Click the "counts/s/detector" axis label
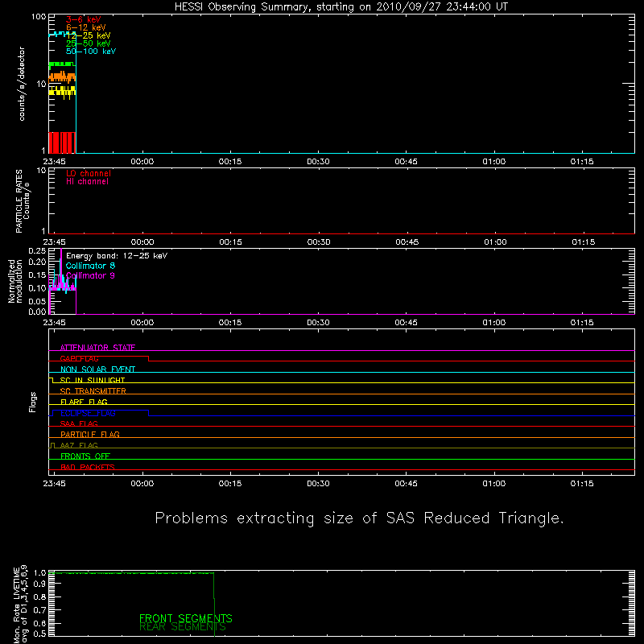 (x=22, y=84)
